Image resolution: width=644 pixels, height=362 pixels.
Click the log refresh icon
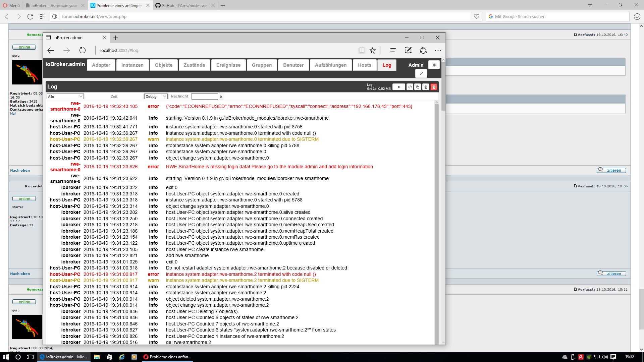pyautogui.click(x=410, y=87)
